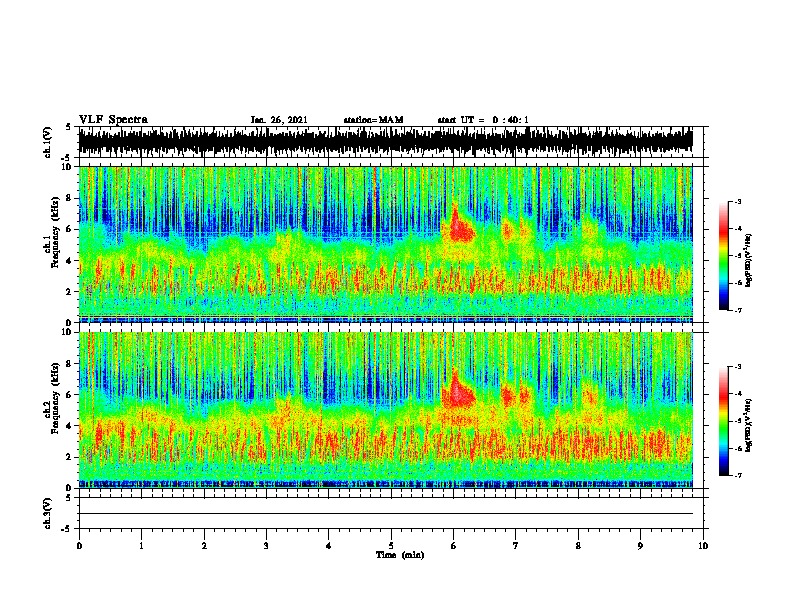
Task: Click the '-3' label on ch.1 color bar
Action: pos(738,202)
